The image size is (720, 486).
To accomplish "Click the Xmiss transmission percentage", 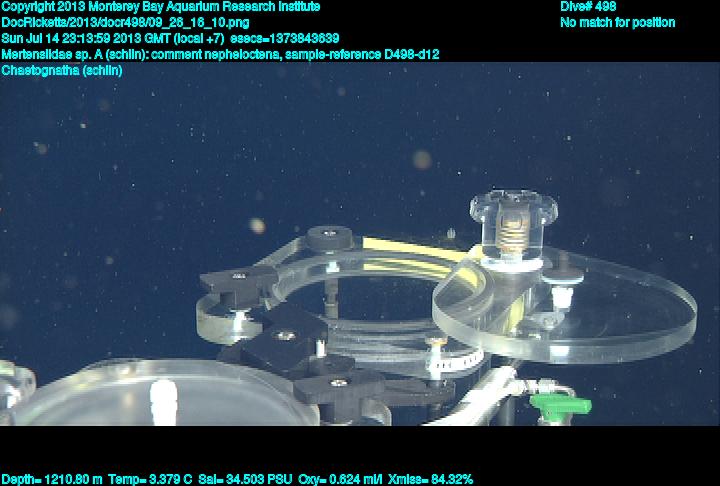I will tap(434, 479).
